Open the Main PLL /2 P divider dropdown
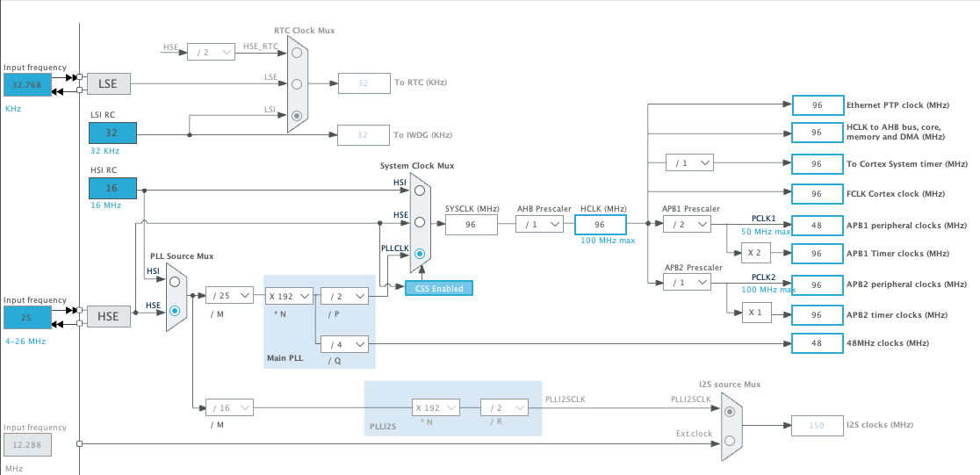980x475 pixels. coord(344,296)
